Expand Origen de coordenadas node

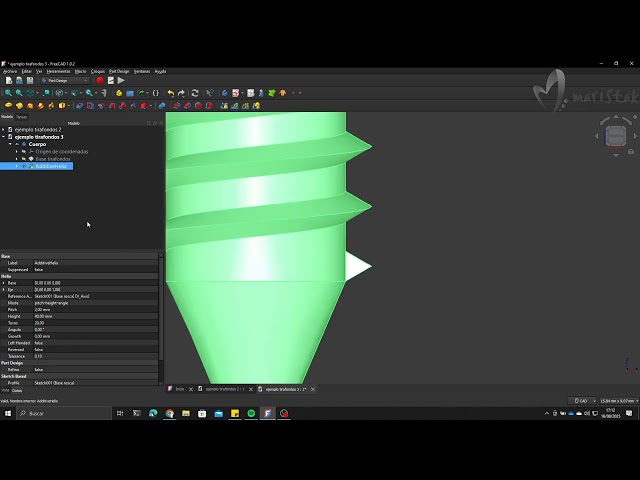tap(17, 152)
